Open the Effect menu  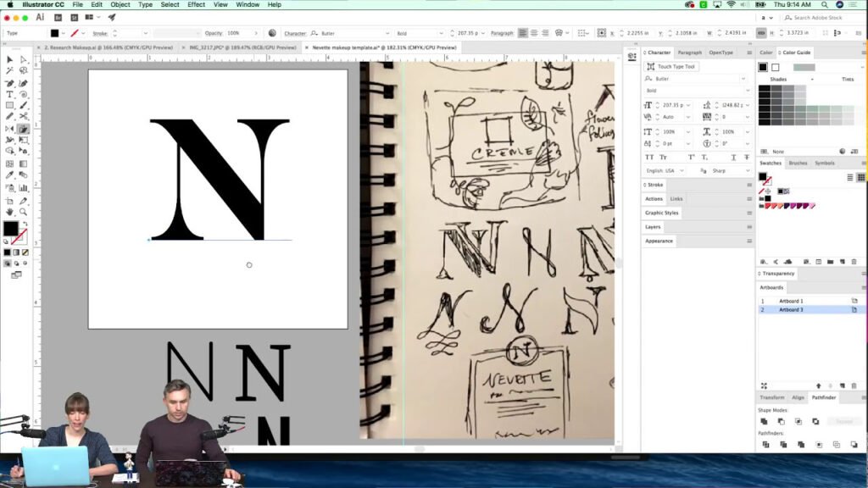click(196, 4)
